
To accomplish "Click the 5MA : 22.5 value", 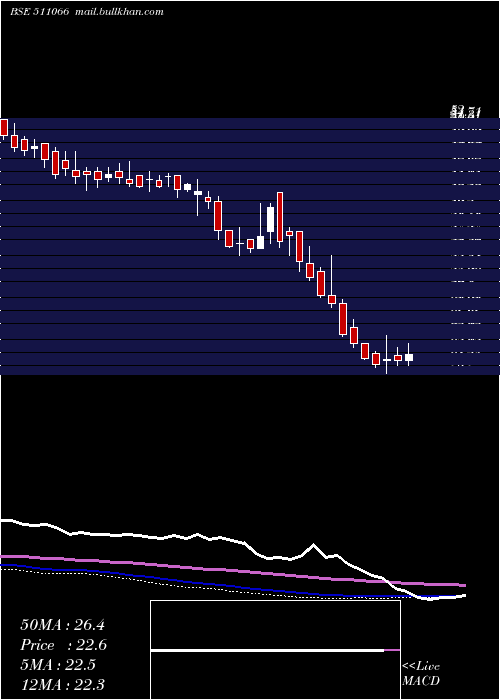I will 58,665.
